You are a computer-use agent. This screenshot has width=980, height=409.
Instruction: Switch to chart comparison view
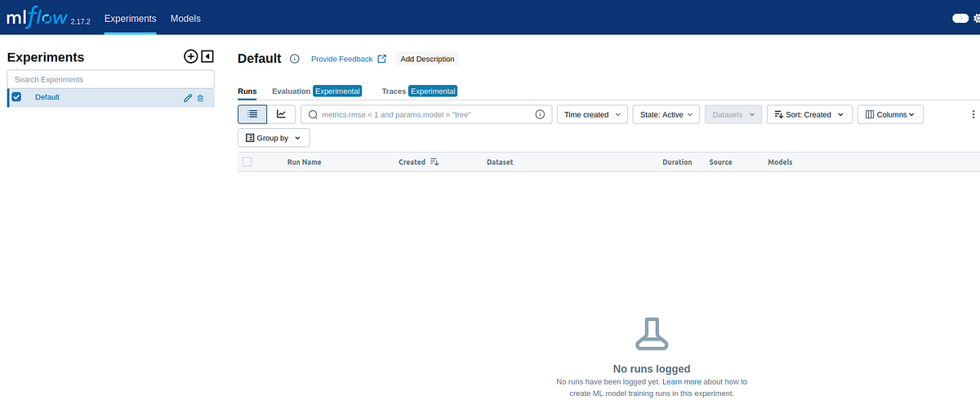tap(281, 114)
